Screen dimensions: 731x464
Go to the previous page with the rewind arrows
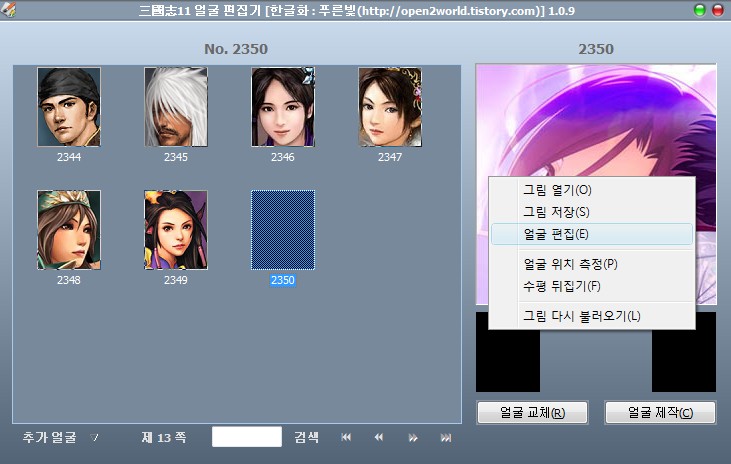click(379, 437)
